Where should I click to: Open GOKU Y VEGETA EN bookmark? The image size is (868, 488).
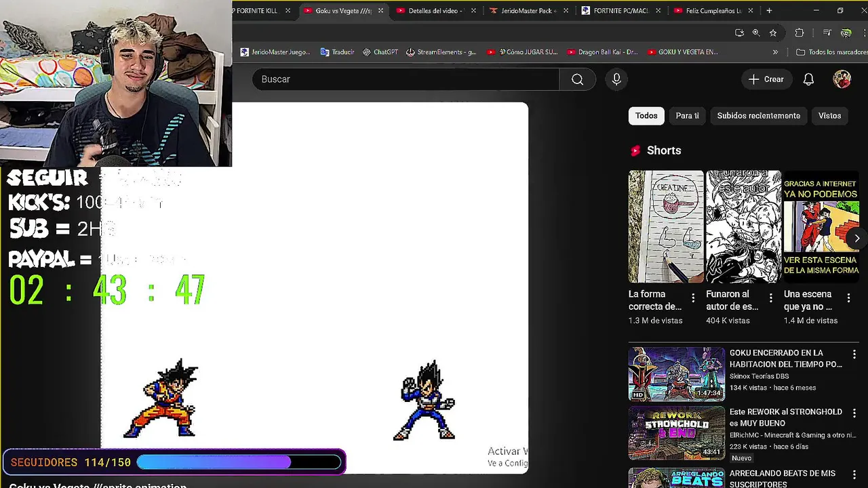tap(683, 52)
